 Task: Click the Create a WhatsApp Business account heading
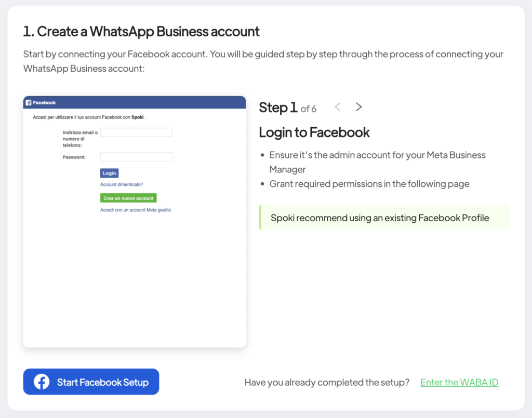tap(141, 32)
